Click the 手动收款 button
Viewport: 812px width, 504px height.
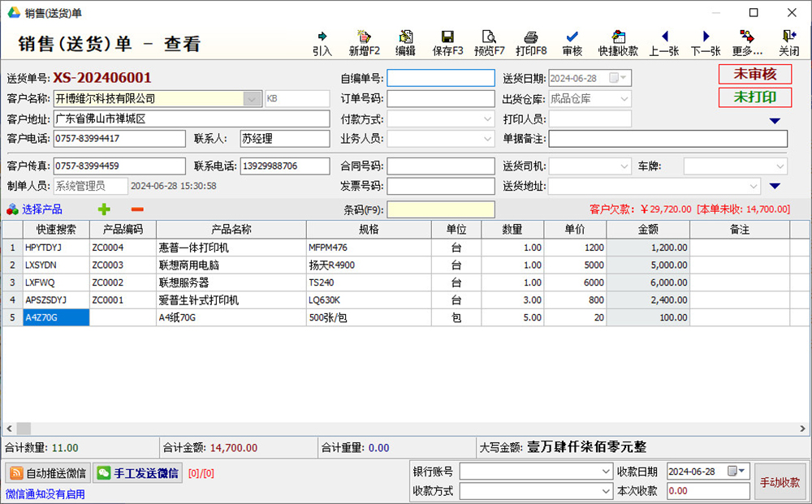click(x=780, y=482)
